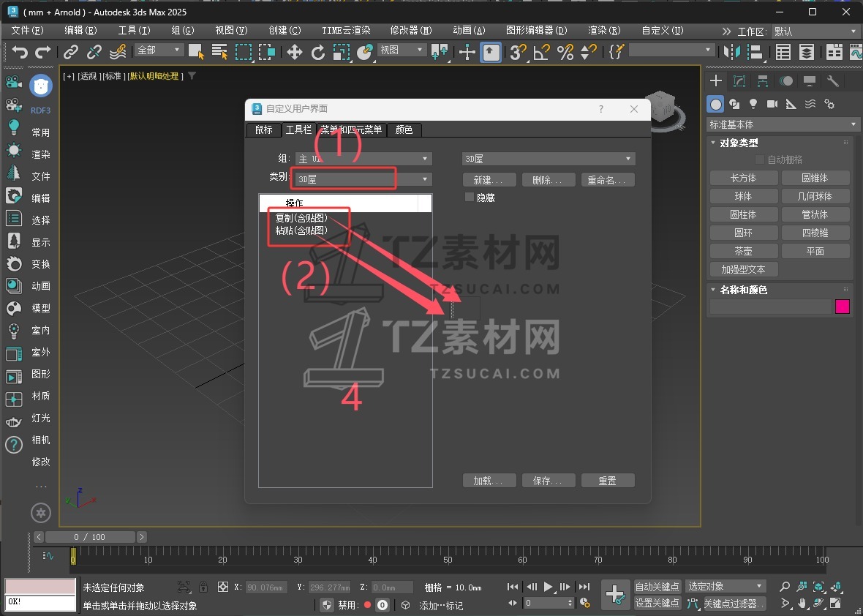The image size is (863, 616).
Task: Select the Rotate tool in toolbar
Action: (x=318, y=51)
